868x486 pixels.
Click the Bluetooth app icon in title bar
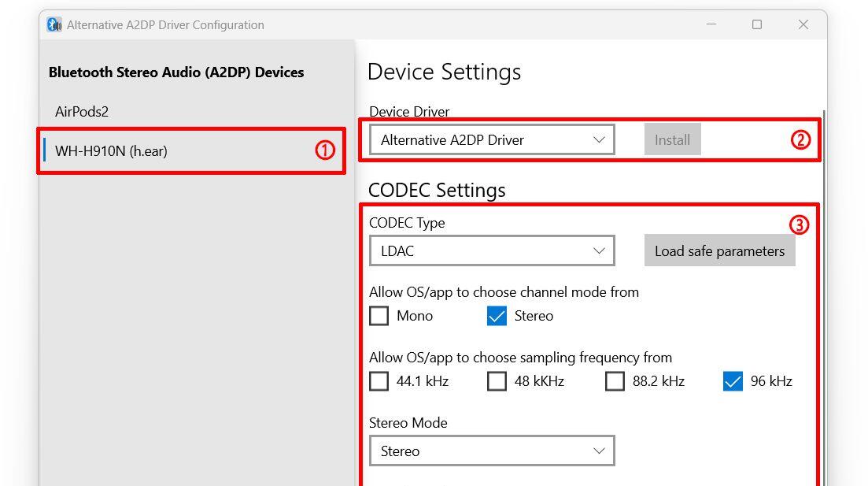click(54, 24)
